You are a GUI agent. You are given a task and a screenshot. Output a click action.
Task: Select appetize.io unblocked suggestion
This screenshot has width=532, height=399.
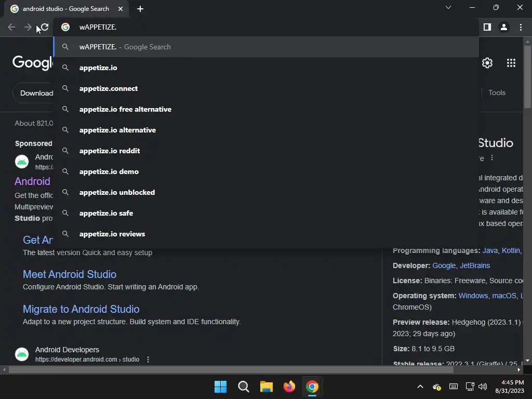tap(267, 192)
